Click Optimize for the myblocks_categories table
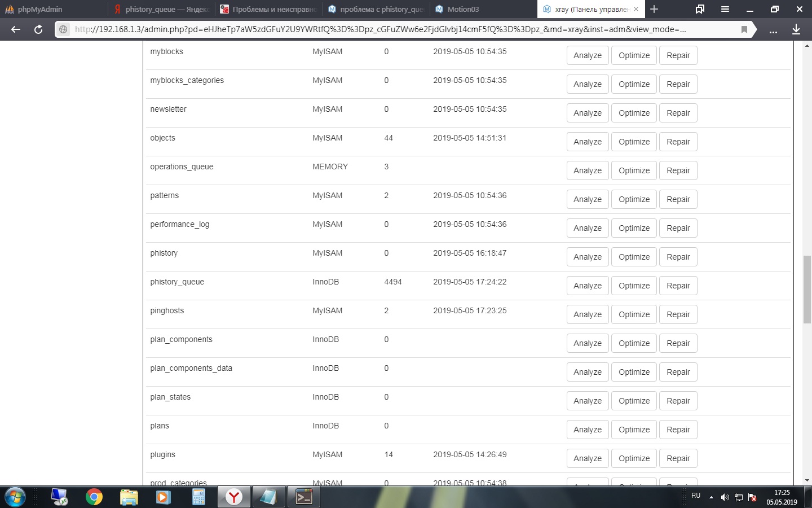812x508 pixels. click(634, 84)
